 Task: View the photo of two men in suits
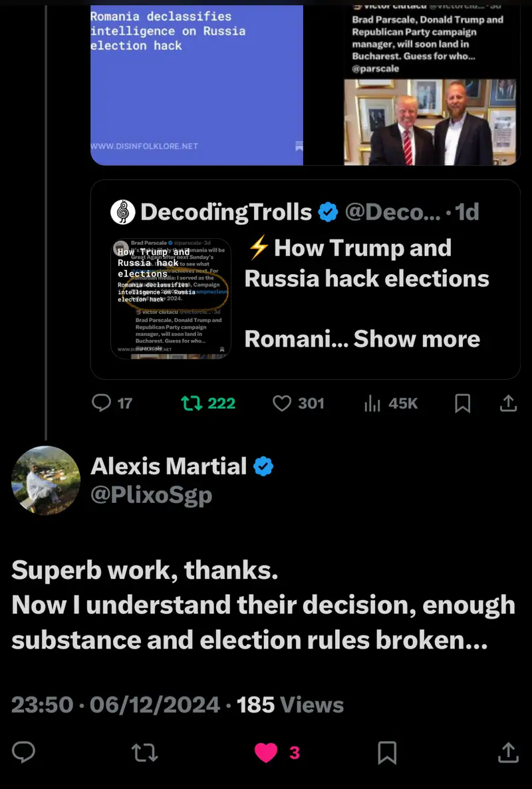[x=431, y=122]
